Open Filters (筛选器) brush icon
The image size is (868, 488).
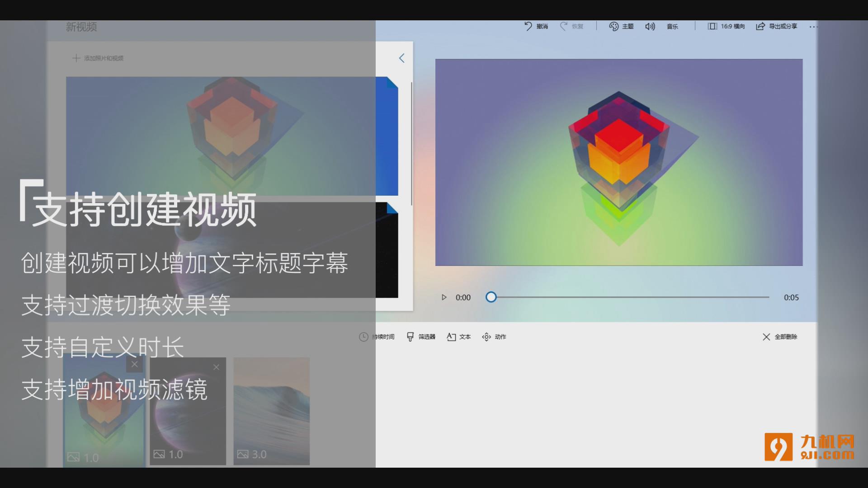[x=410, y=337]
